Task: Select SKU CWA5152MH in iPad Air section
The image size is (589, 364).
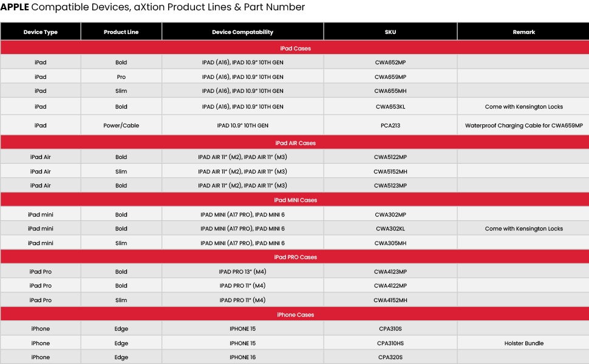Action: point(390,172)
